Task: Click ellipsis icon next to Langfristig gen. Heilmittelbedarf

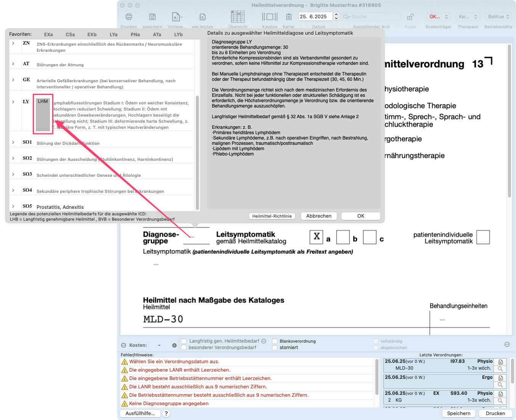Action: tap(264, 341)
